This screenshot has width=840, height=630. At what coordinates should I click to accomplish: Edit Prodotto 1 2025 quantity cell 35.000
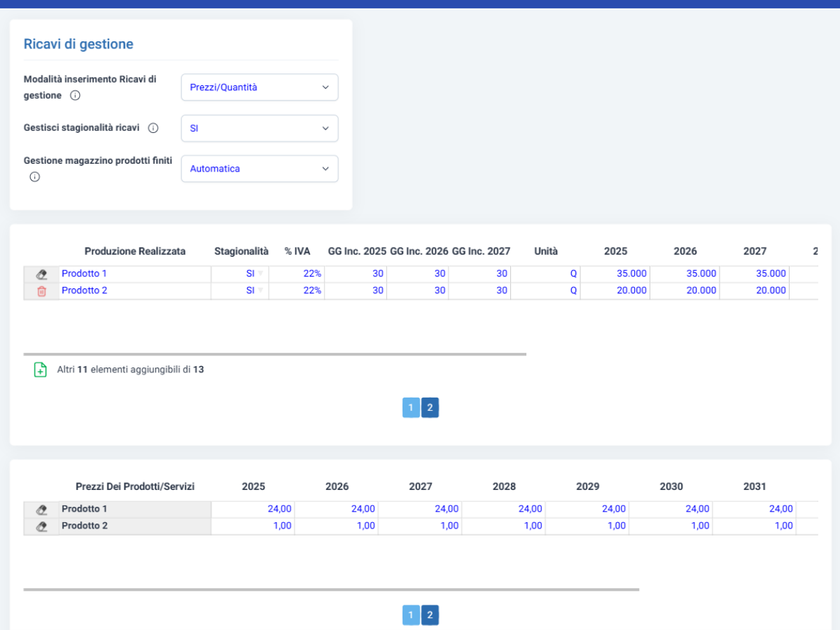(x=615, y=274)
